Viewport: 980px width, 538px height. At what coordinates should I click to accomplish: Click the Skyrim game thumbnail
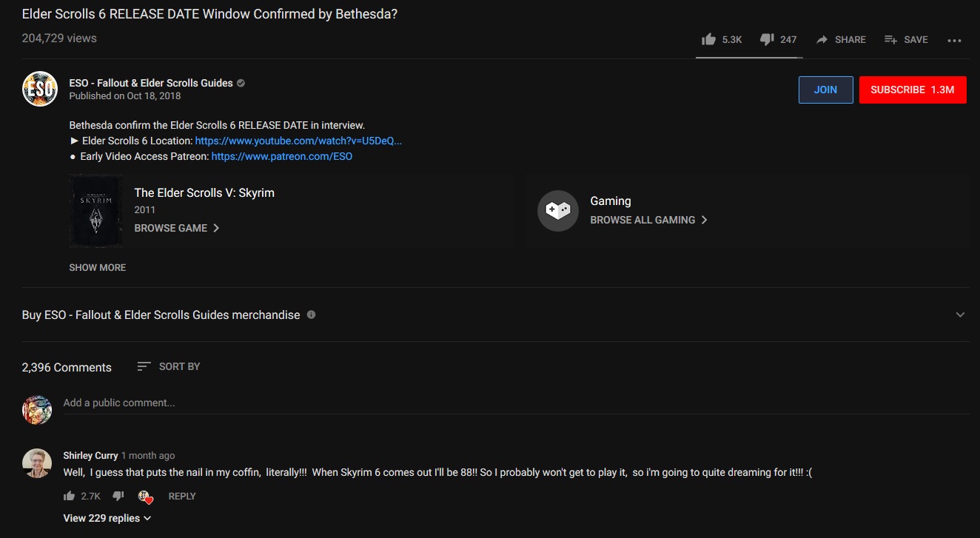pos(96,210)
